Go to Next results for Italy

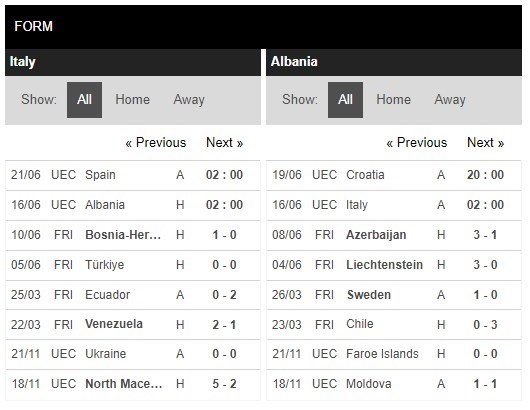tap(224, 143)
